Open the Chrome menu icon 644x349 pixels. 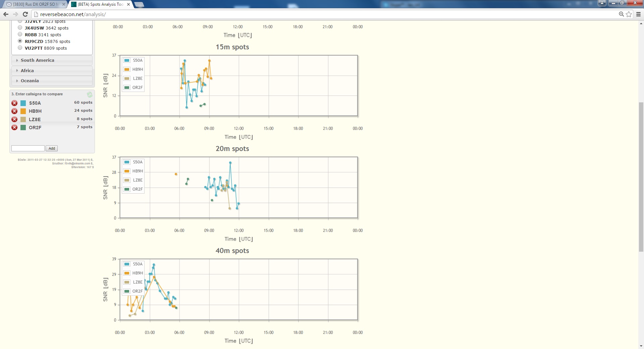638,14
